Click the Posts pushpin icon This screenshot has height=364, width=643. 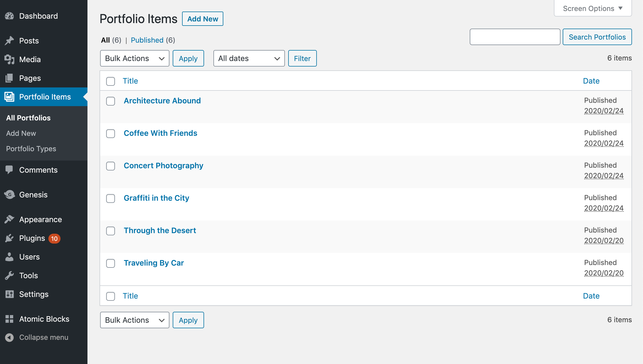point(9,41)
